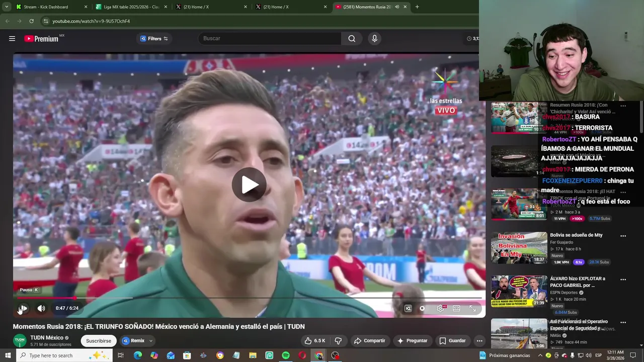Focus the Buscar search field
This screenshot has height=362, width=644.
click(271, 39)
